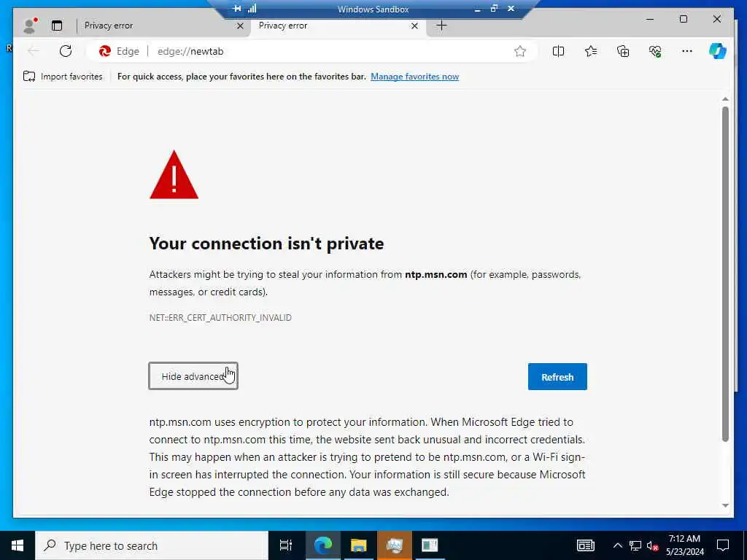Click the red warning triangle icon

tap(174, 175)
